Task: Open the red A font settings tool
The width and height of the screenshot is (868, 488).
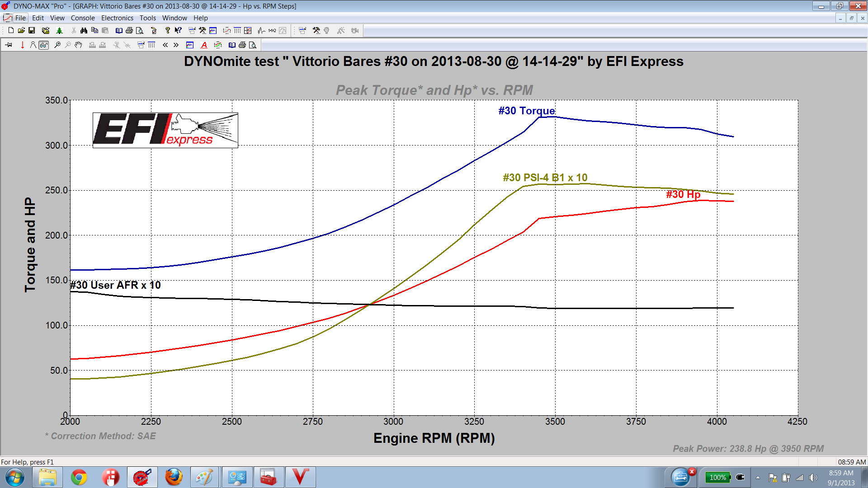Action: pos(203,45)
